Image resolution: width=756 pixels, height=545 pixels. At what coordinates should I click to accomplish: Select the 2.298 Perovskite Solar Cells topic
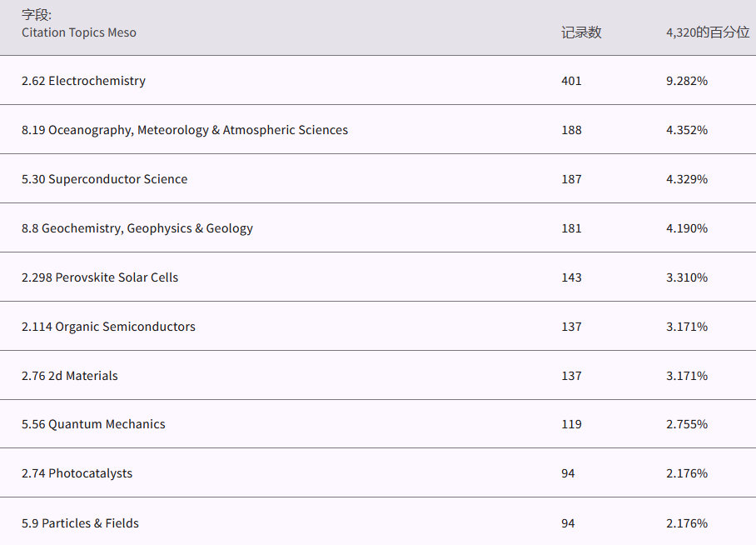100,277
